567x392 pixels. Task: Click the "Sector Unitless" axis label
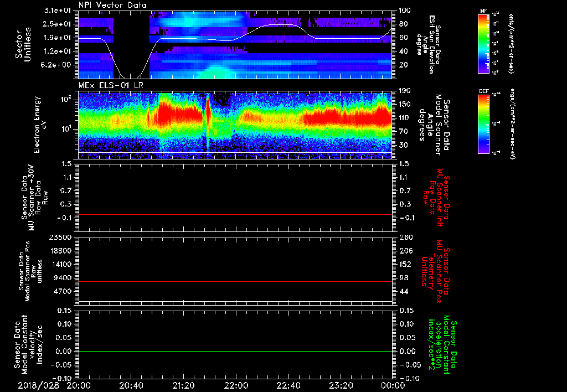(23, 44)
